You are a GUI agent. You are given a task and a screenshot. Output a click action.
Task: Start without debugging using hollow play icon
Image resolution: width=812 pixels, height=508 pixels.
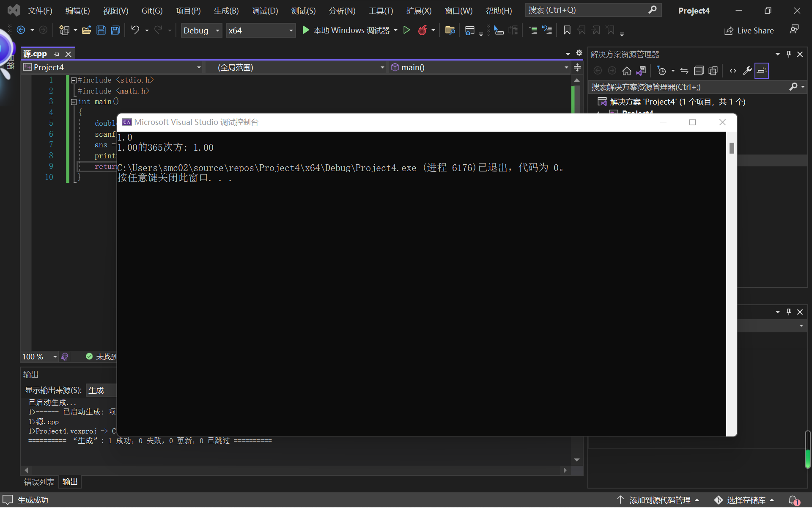point(406,30)
